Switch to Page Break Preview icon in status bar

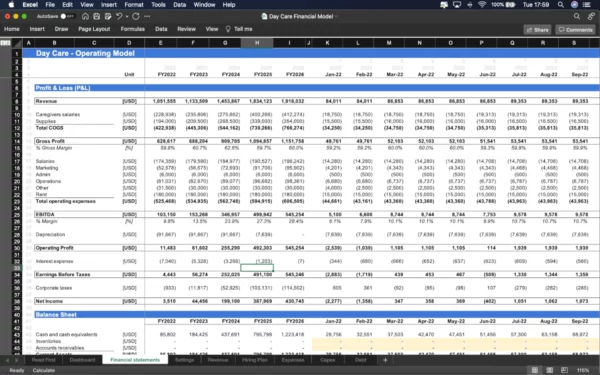click(x=564, y=370)
